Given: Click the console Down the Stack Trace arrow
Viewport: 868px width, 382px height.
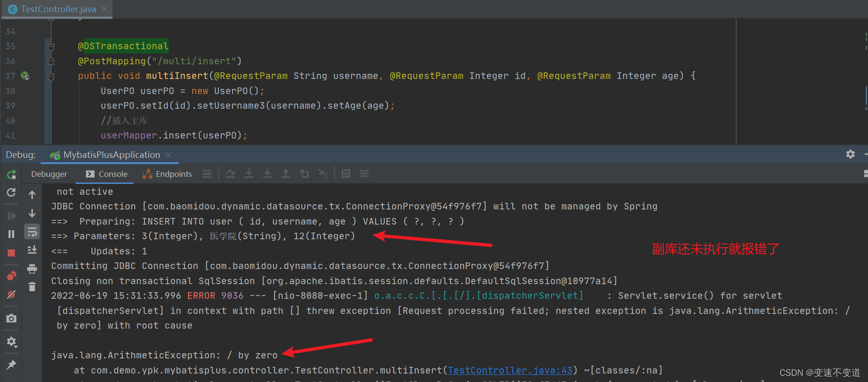Looking at the screenshot, I should (x=32, y=213).
